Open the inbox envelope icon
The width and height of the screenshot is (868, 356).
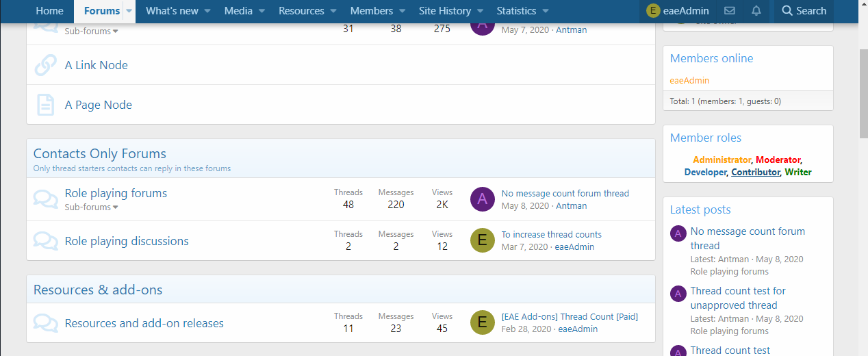tap(730, 11)
